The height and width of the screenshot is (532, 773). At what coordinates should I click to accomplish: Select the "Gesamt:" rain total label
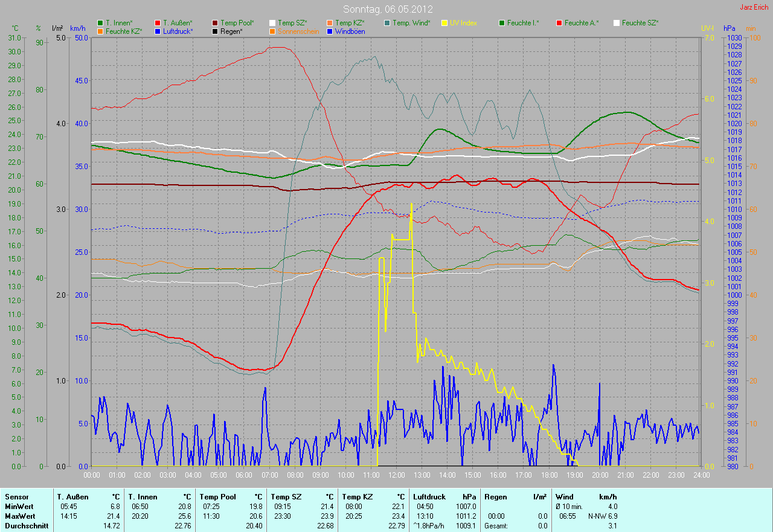tap(496, 526)
